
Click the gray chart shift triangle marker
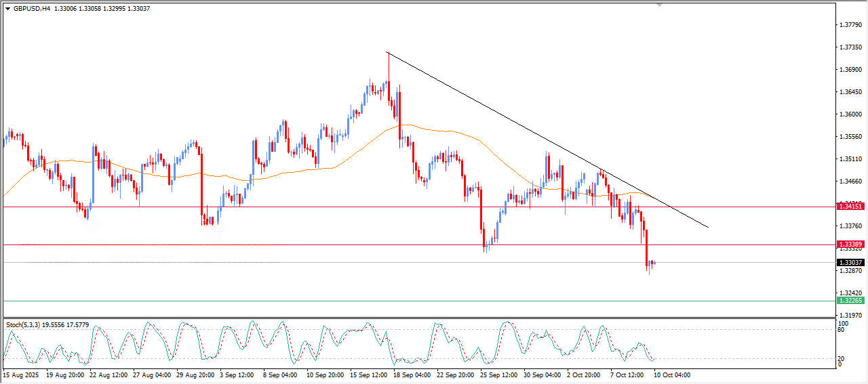pos(660,5)
